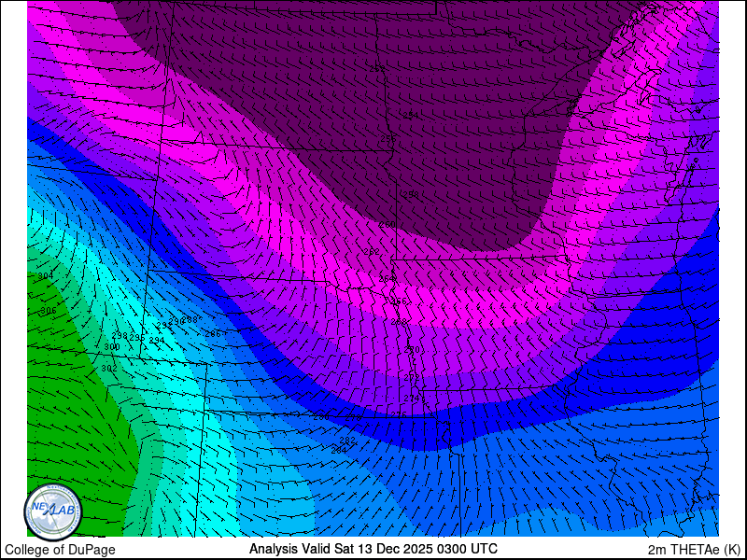Pick the 284 contour label

[x=339, y=450]
